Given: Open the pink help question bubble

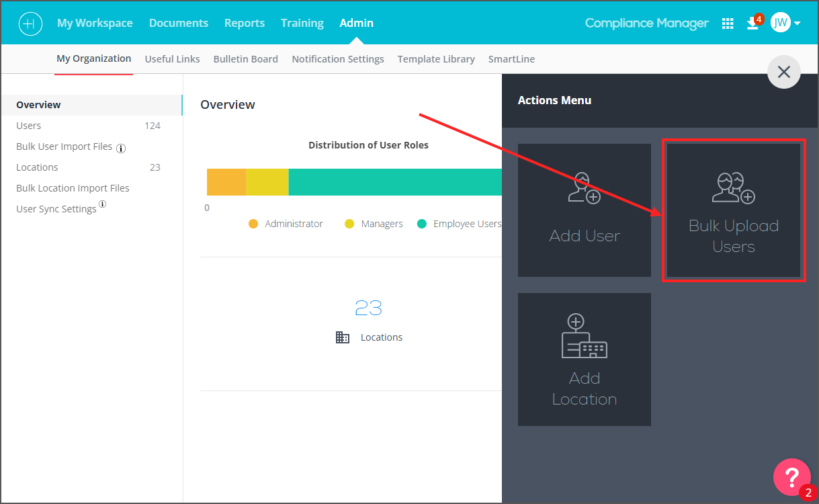Looking at the screenshot, I should point(792,477).
